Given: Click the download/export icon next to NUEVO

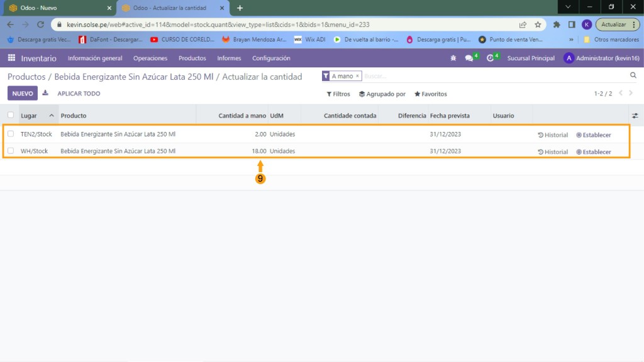Looking at the screenshot, I should pyautogui.click(x=45, y=94).
